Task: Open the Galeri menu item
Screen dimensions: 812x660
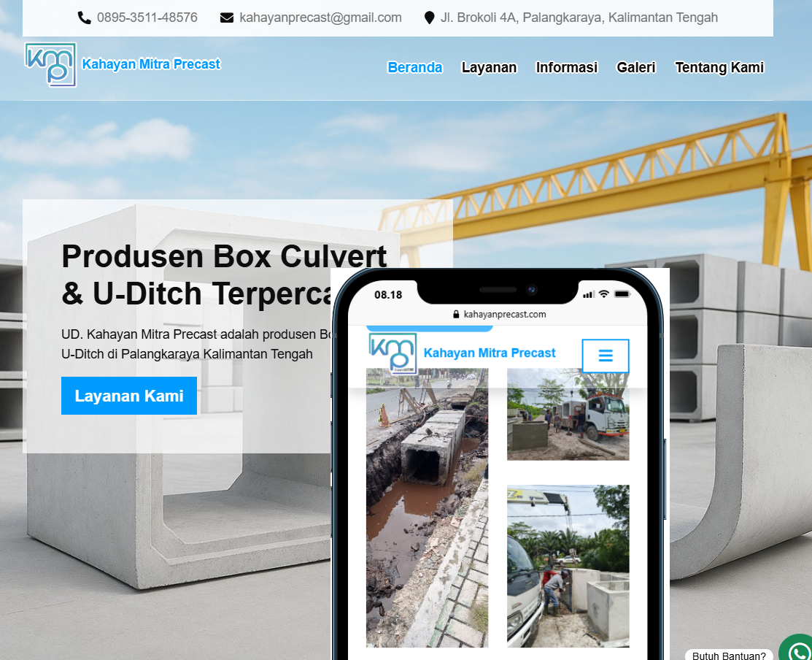Action: (x=635, y=67)
